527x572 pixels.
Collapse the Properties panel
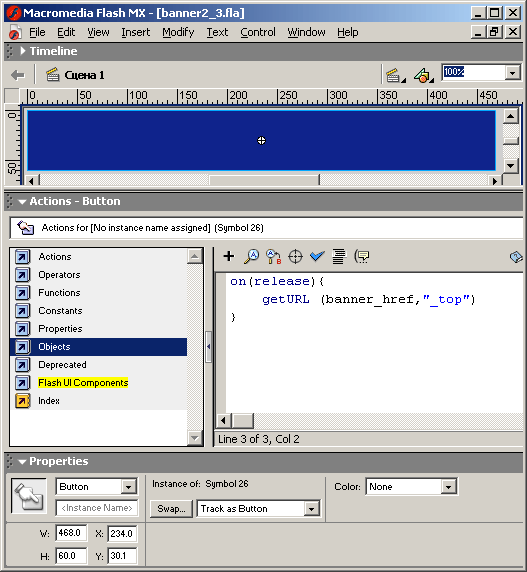coord(22,461)
